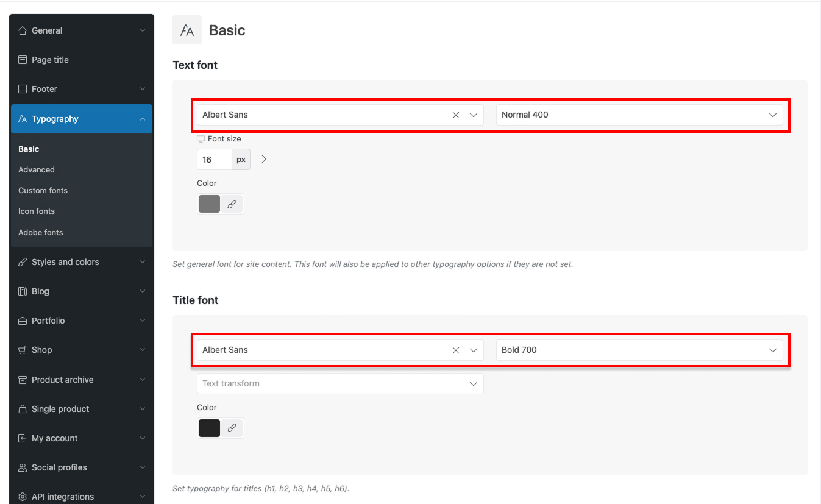Click the Single product bag icon
This screenshot has width=821, height=504.
pos(23,409)
